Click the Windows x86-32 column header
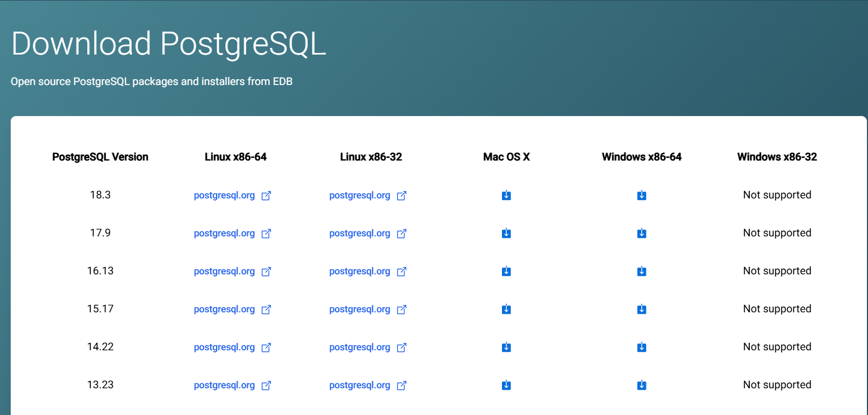Viewport: 868px width, 415px height. click(x=777, y=157)
